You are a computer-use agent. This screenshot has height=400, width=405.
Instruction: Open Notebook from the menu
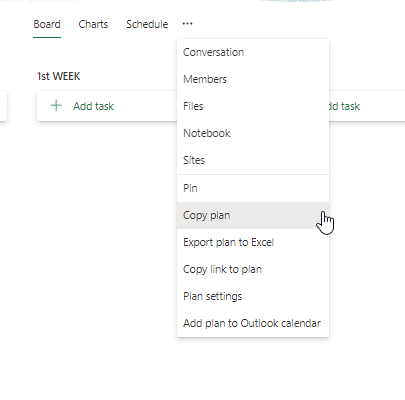point(253,133)
